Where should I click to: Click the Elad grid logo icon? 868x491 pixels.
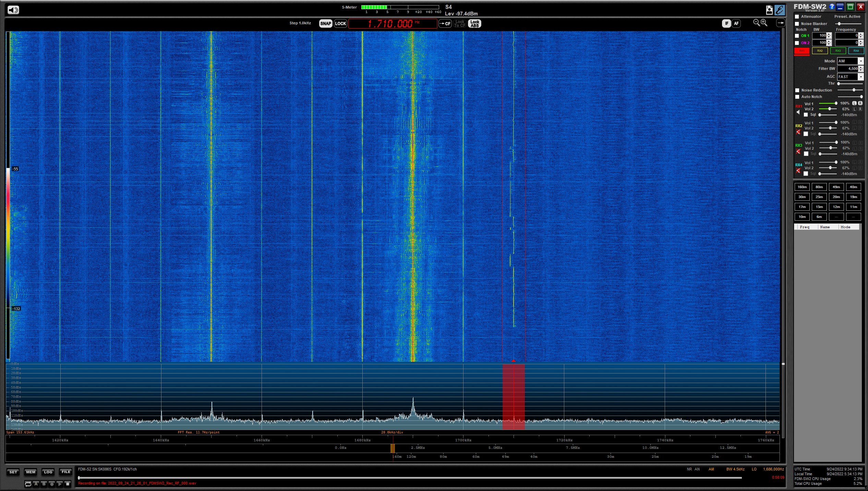coord(780,10)
